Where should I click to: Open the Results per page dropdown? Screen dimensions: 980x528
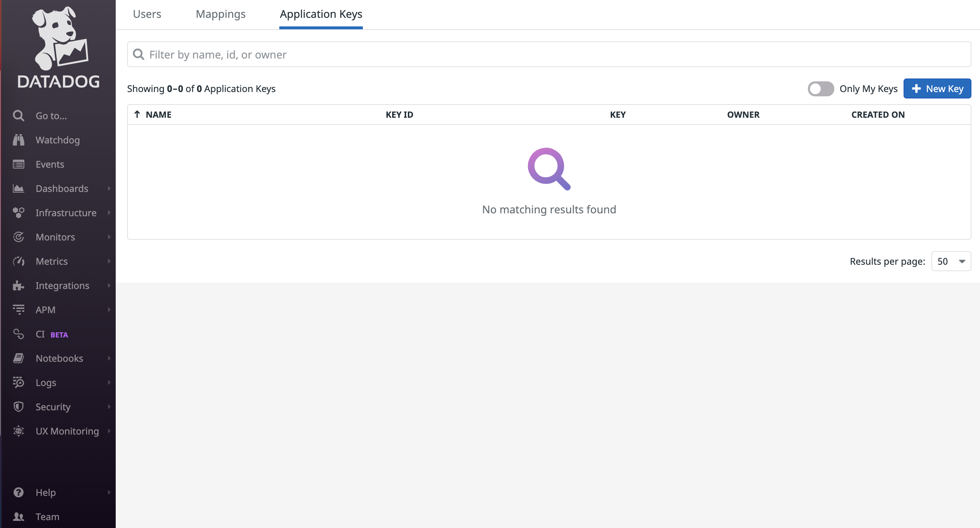pyautogui.click(x=951, y=261)
